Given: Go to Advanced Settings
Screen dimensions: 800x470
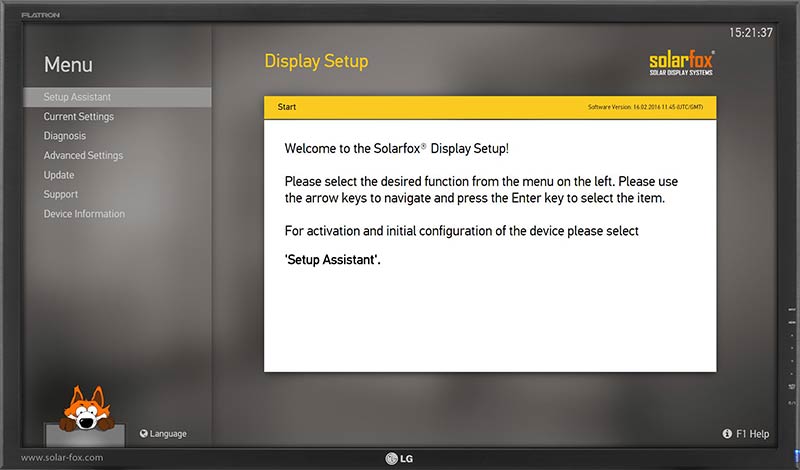Looking at the screenshot, I should pyautogui.click(x=83, y=155).
